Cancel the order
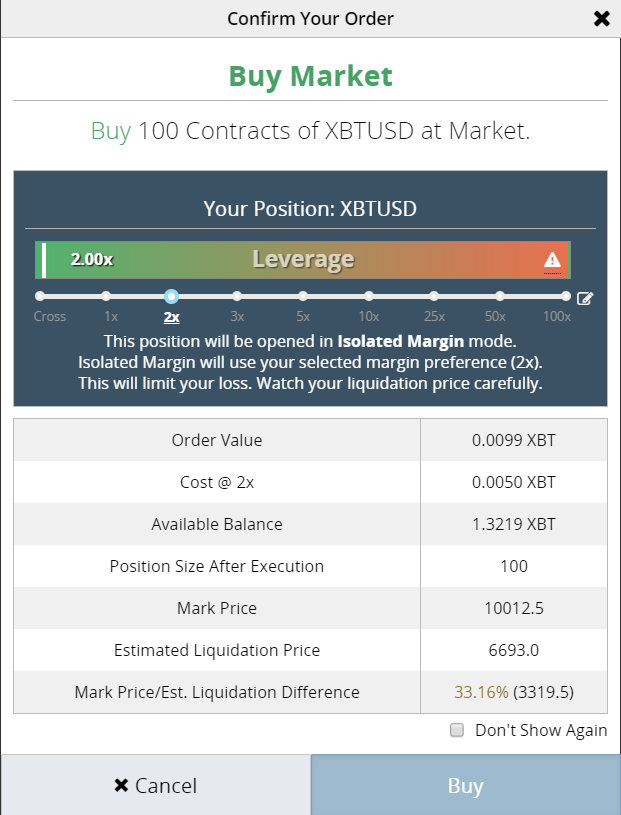Screen dimensions: 621x815 tap(155, 785)
